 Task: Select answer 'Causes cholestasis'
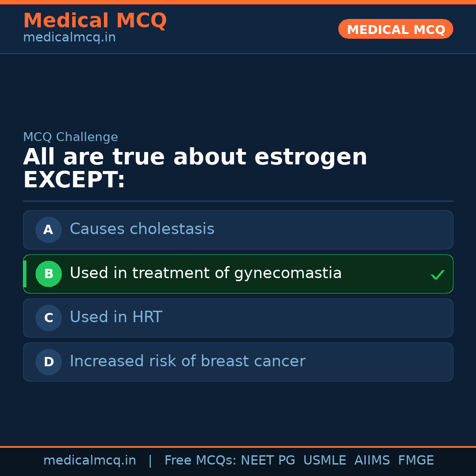point(142,229)
